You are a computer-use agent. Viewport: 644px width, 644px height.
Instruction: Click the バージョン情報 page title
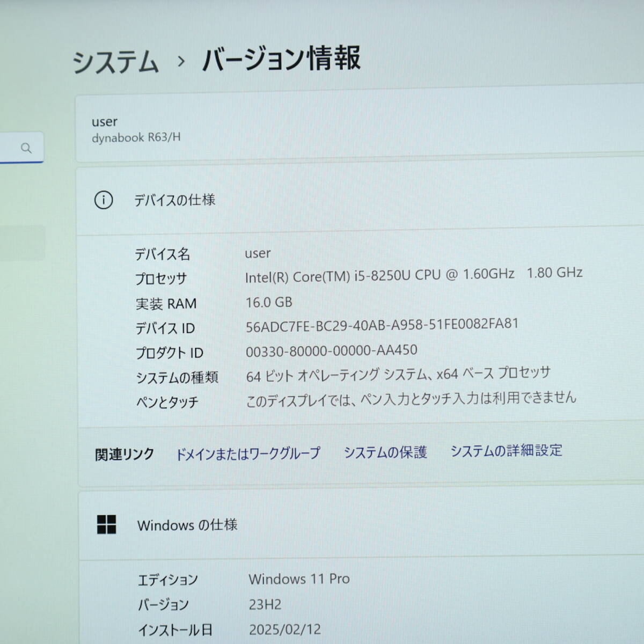(281, 58)
